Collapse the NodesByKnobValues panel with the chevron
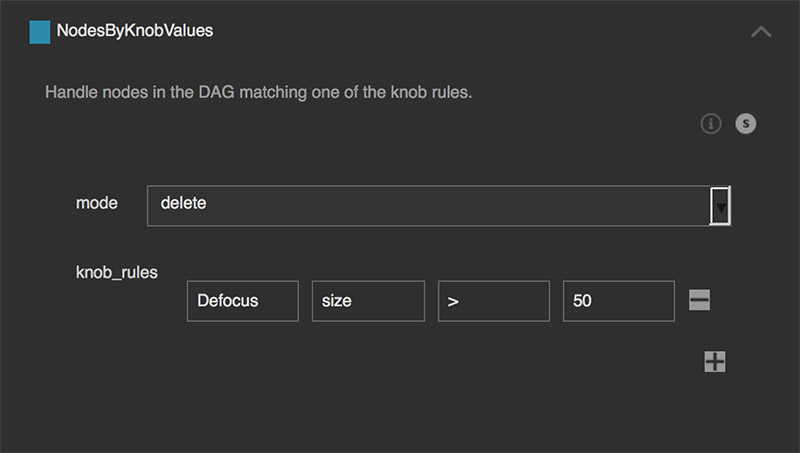The image size is (800, 453). click(x=761, y=32)
